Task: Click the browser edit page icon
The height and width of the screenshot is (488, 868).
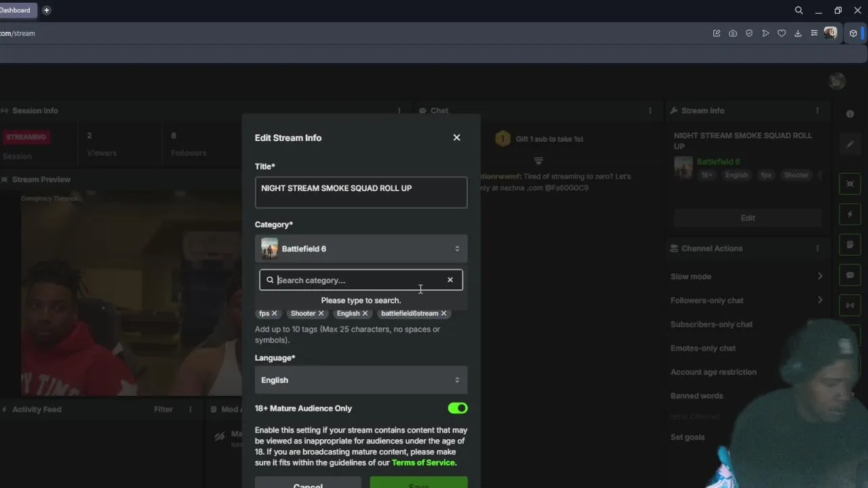Action: [717, 33]
